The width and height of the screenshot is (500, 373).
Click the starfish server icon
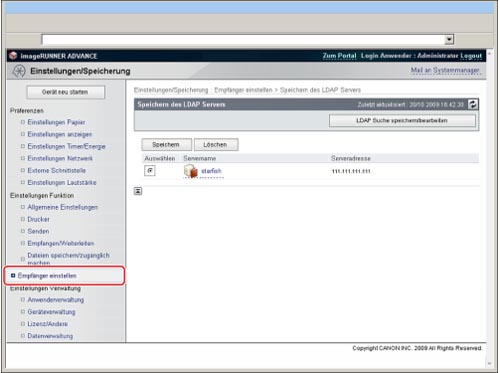(191, 171)
